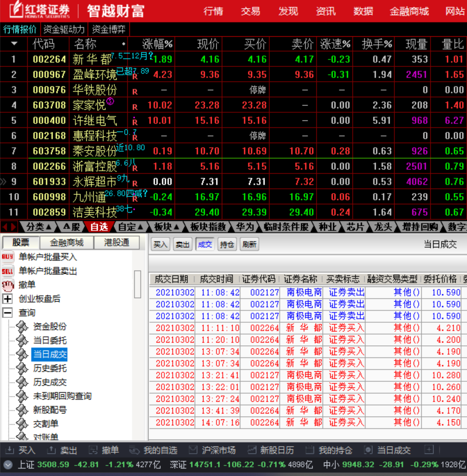Click the plus icon at bottom toolbar end

[429, 450]
